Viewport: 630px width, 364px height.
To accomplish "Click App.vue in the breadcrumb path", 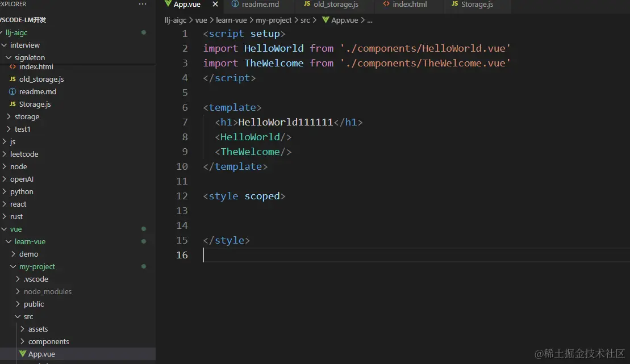I will (x=344, y=20).
